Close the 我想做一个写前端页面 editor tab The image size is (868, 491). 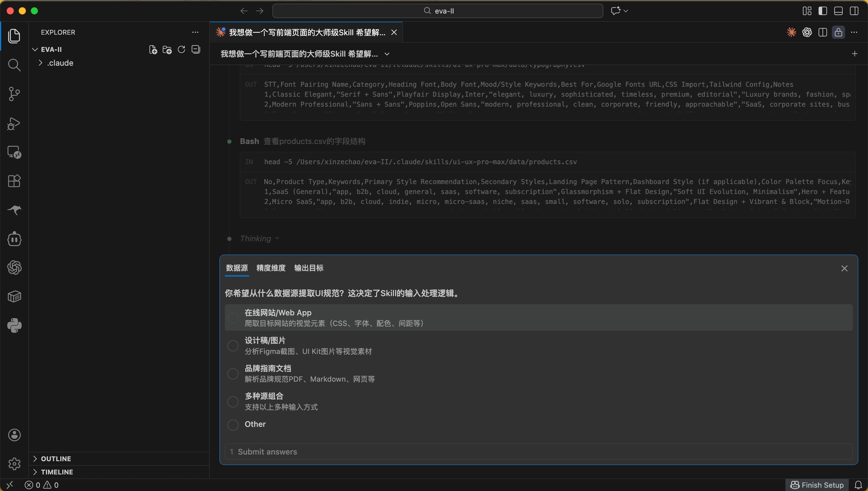(x=394, y=32)
